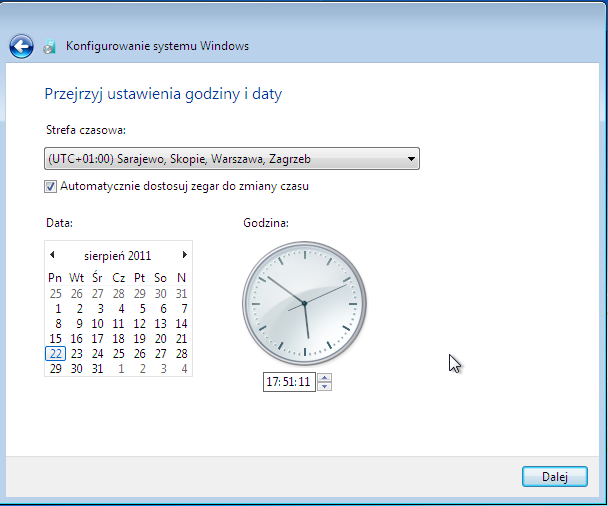The width and height of the screenshot is (608, 506).
Task: Select August 18 in the calendar
Action: [x=118, y=339]
